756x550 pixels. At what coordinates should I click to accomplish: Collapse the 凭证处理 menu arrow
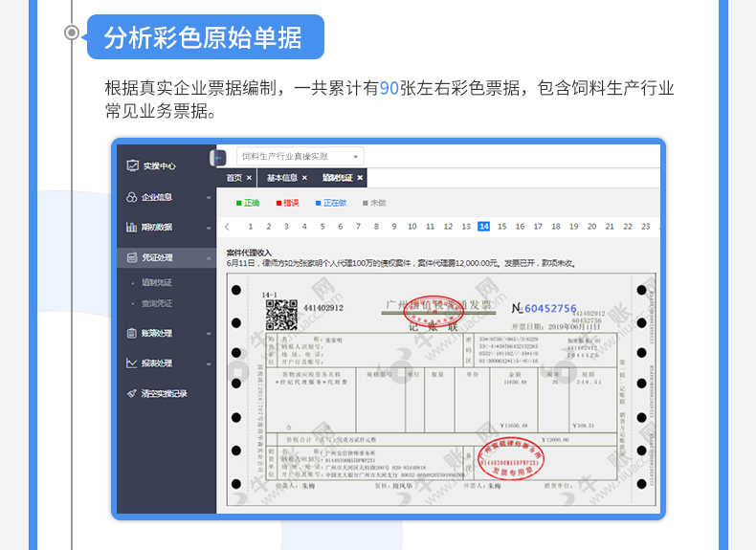click(209, 258)
